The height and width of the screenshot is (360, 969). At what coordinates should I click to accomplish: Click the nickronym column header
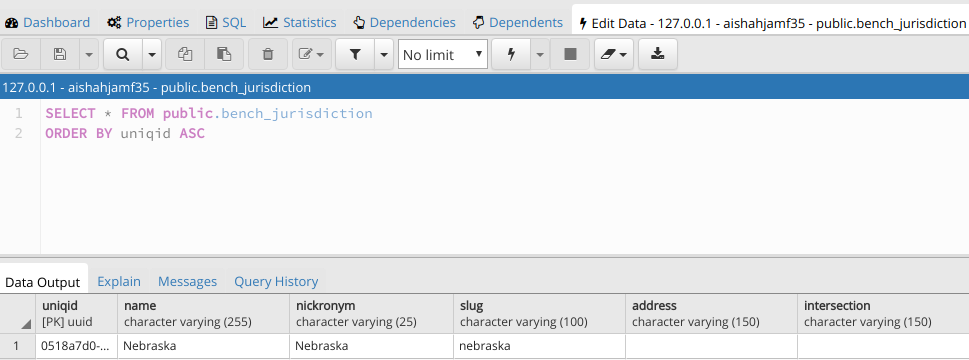[372, 314]
